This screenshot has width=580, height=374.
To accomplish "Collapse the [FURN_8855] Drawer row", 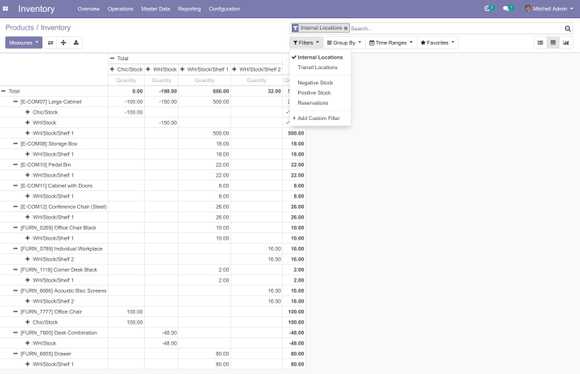I will [x=43, y=354].
